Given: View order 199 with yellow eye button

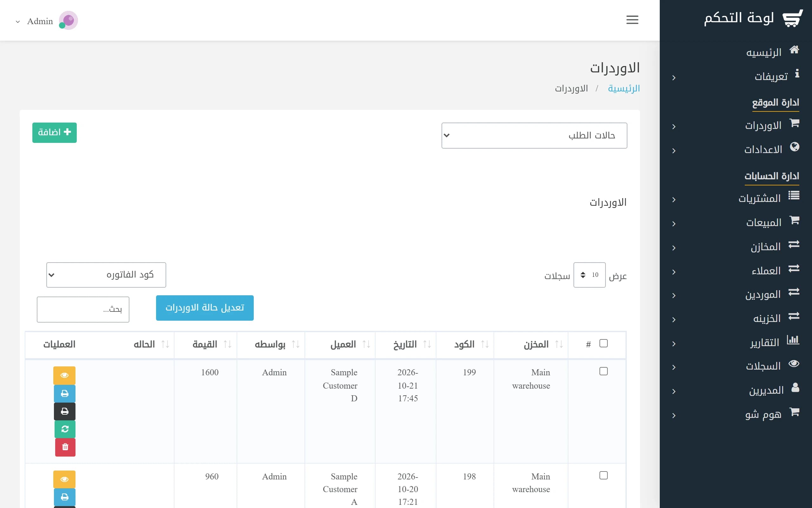Looking at the screenshot, I should click(64, 375).
